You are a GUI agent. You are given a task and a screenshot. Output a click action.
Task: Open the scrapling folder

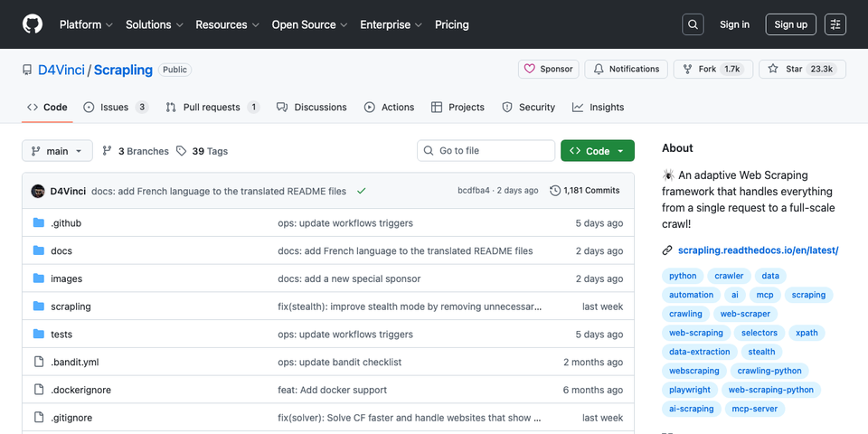coord(71,307)
